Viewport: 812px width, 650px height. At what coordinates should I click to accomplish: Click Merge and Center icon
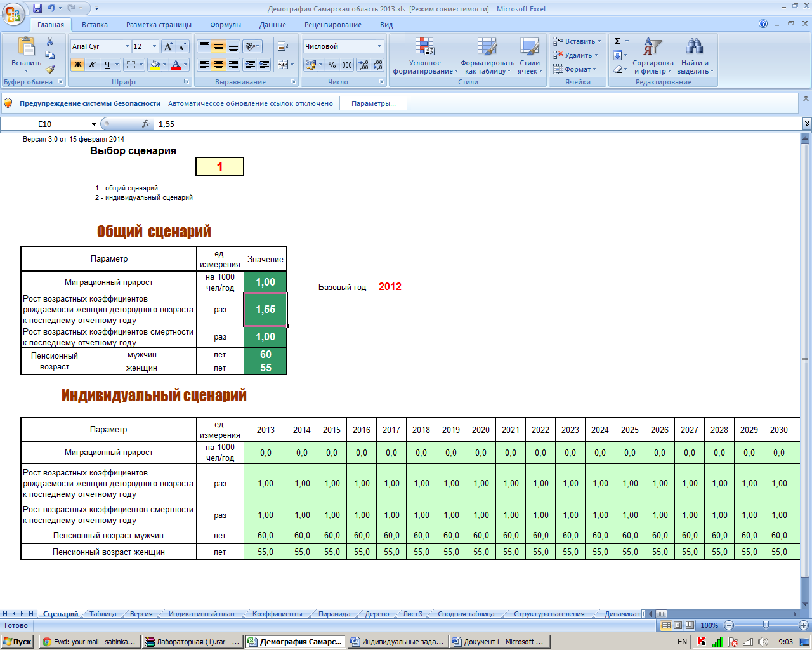[x=283, y=65]
